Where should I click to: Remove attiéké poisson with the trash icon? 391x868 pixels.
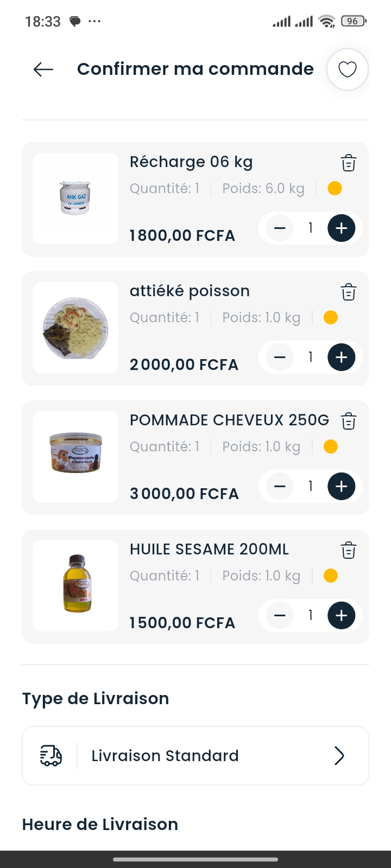tap(349, 292)
